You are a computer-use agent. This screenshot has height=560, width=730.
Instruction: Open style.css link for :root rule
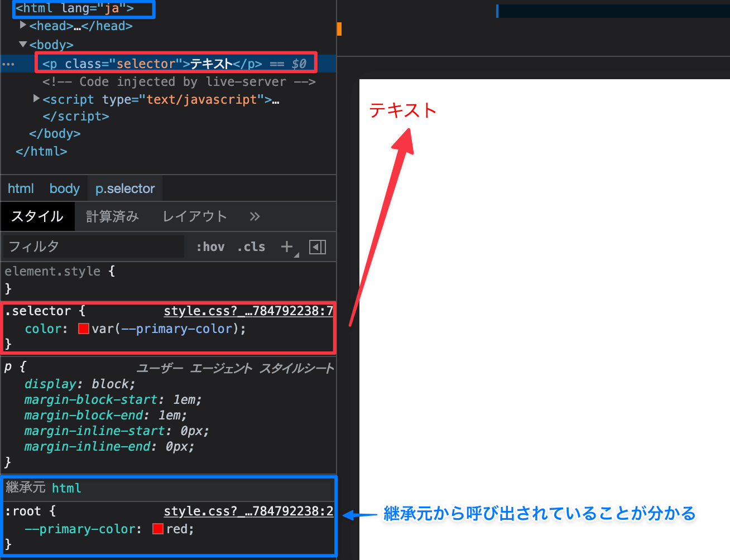click(248, 511)
